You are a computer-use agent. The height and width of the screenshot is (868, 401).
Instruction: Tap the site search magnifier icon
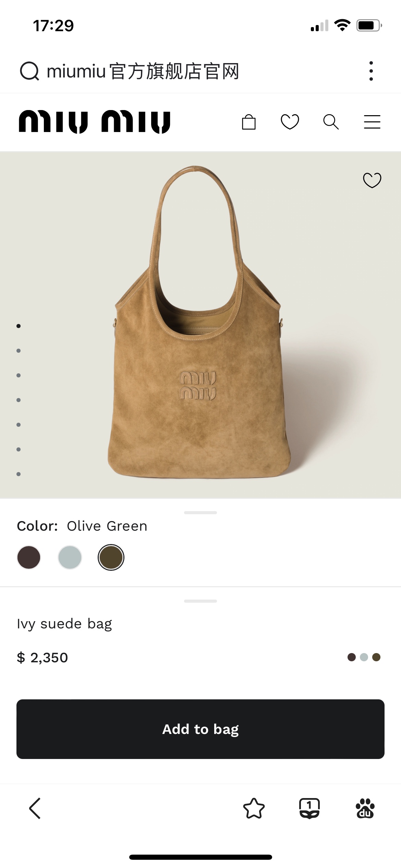(331, 122)
